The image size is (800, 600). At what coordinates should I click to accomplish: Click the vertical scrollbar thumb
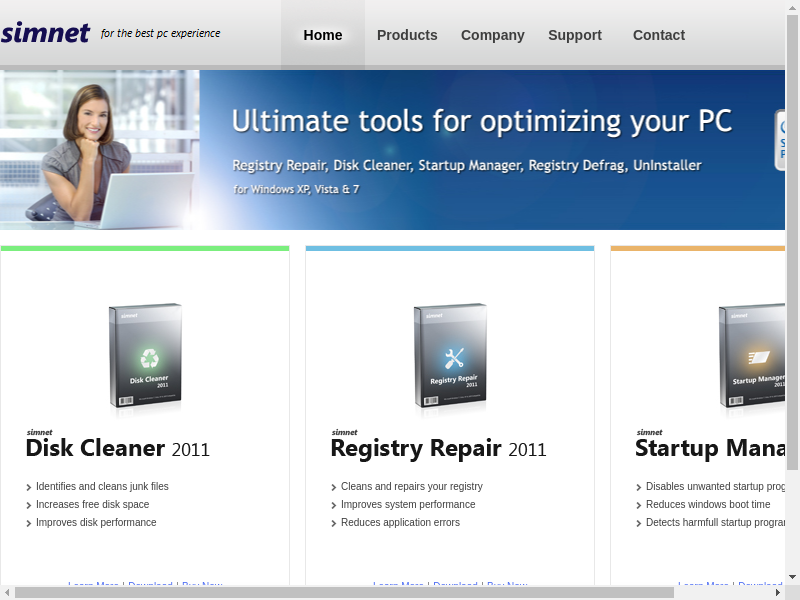792,240
